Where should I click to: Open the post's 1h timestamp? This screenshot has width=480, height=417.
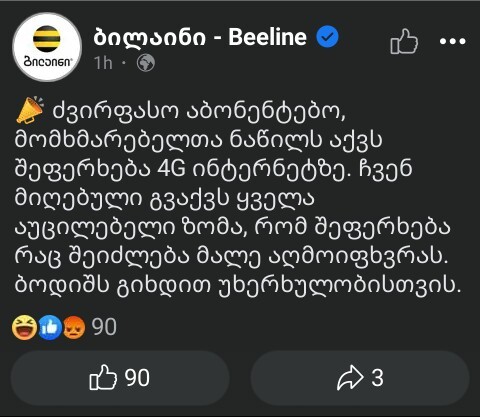point(103,63)
